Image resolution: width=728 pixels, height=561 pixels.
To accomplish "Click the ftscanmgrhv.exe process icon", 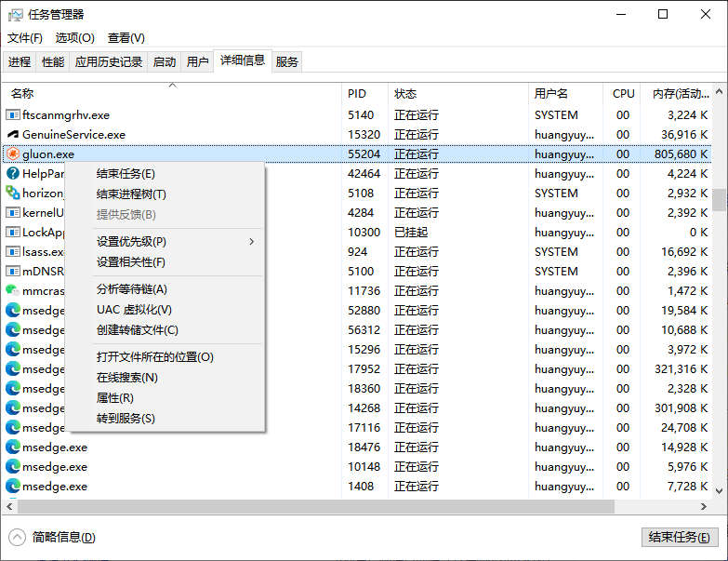I will point(13,115).
